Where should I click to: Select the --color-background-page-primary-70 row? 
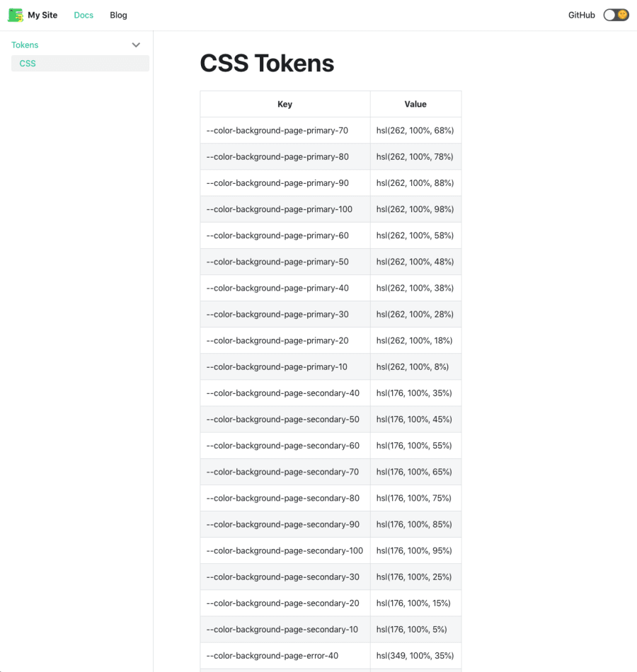(x=285, y=130)
